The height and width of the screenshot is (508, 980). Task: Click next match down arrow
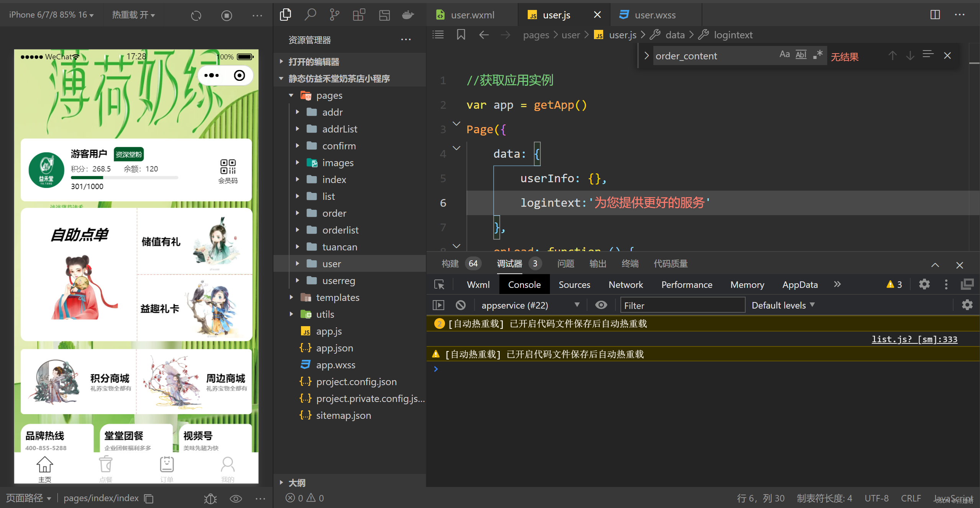pyautogui.click(x=910, y=56)
